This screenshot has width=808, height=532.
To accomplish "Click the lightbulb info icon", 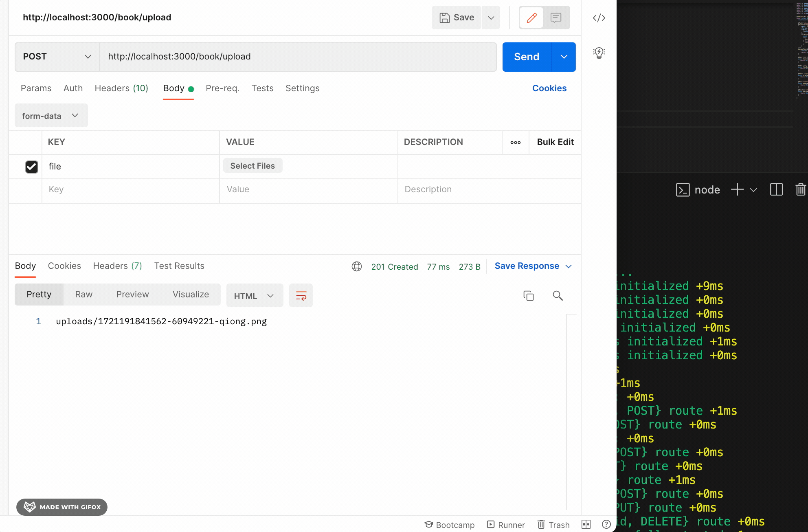I will click(599, 53).
